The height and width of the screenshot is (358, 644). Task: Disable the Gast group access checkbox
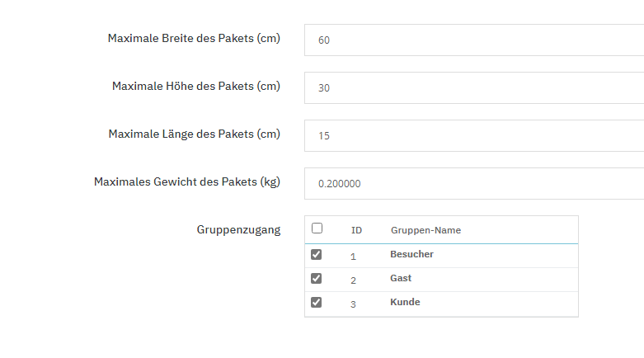coord(316,279)
